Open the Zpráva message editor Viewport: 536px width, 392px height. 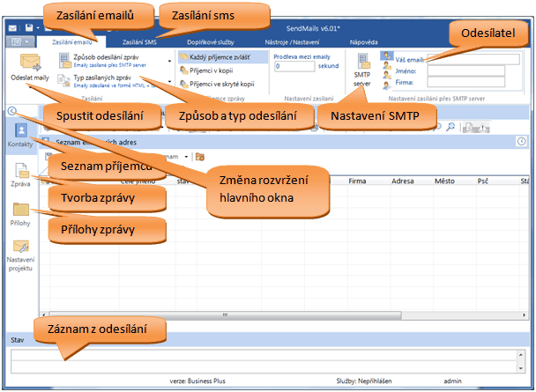[x=21, y=175]
